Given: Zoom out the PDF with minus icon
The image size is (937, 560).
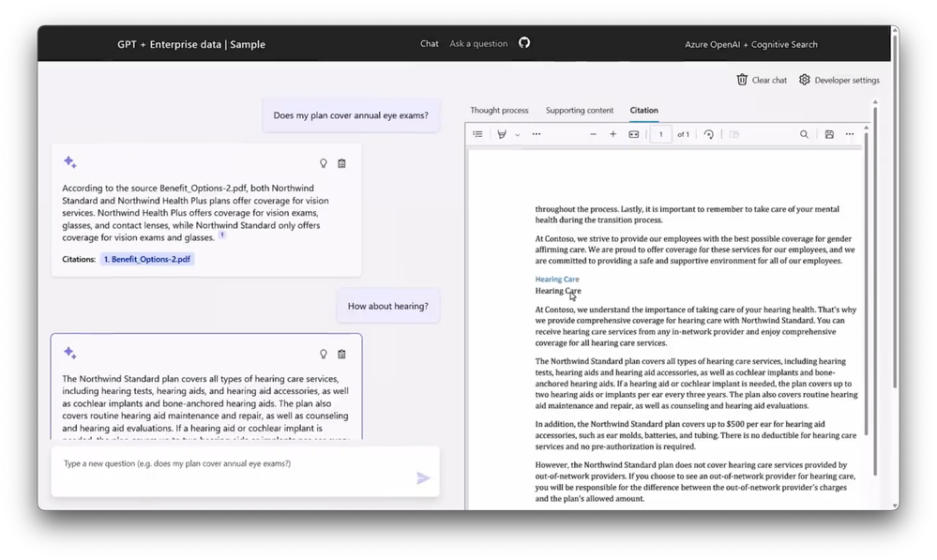Looking at the screenshot, I should tap(594, 134).
